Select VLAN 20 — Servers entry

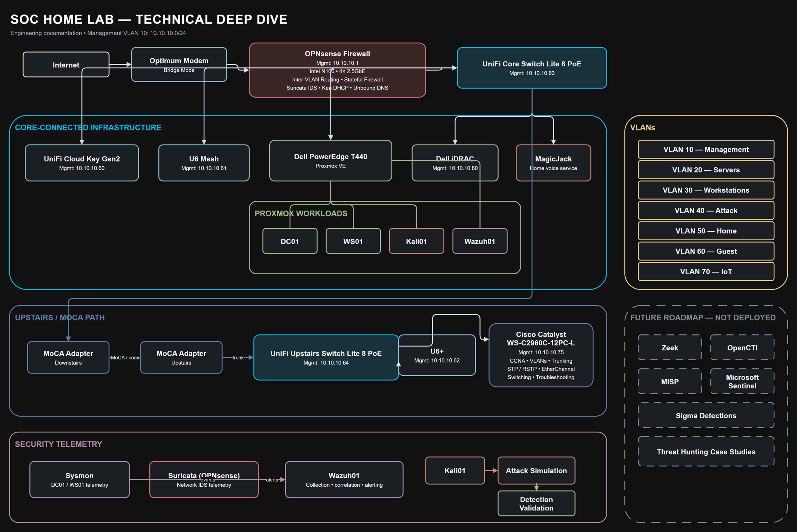coord(706,170)
